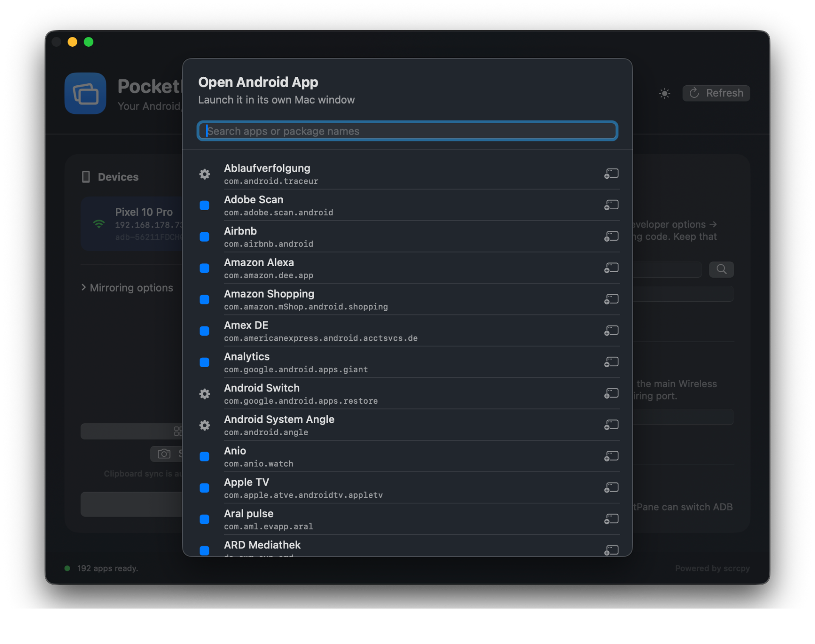
Task: Launch Analytics window icon
Action: point(611,362)
